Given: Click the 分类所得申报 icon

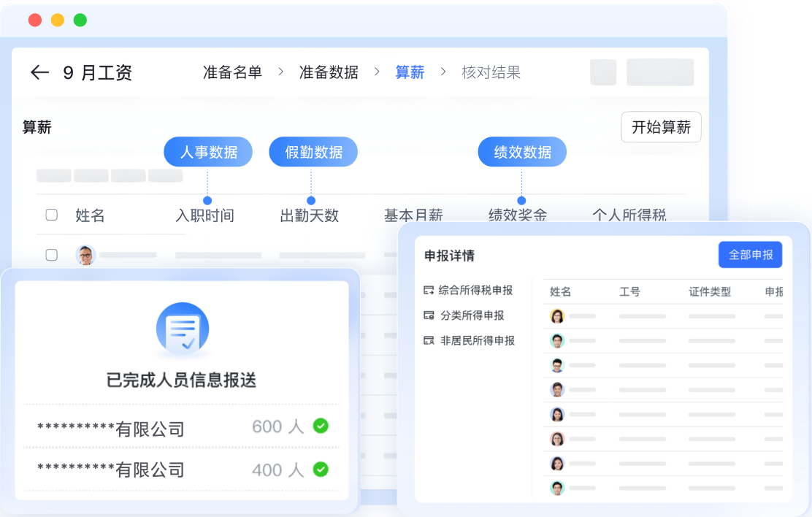Looking at the screenshot, I should coord(429,315).
